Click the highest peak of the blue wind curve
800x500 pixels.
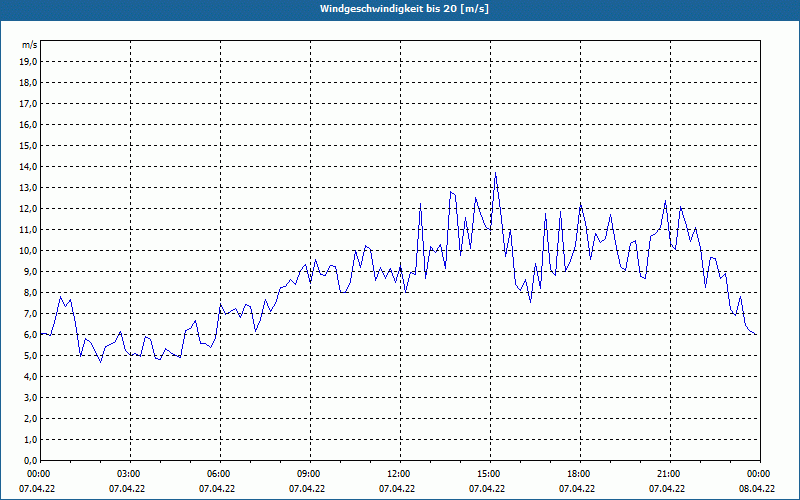495,173
